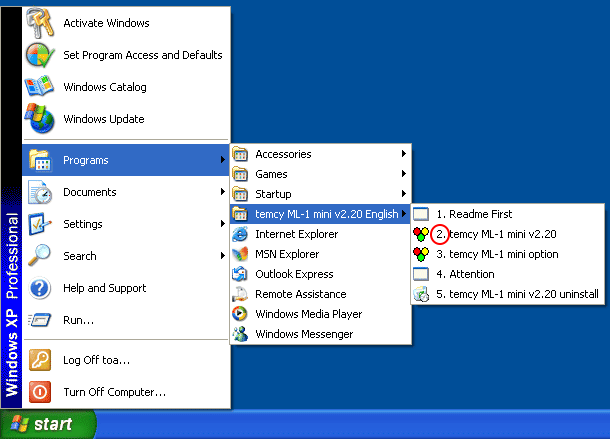Image resolution: width=610 pixels, height=439 pixels.
Task: Select Windows Media Player label
Action: (x=309, y=314)
